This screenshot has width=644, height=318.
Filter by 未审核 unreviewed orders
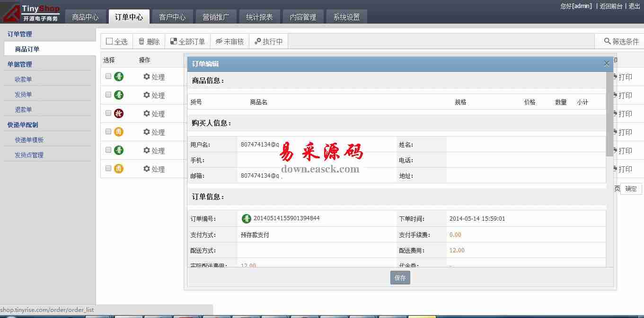click(219, 42)
